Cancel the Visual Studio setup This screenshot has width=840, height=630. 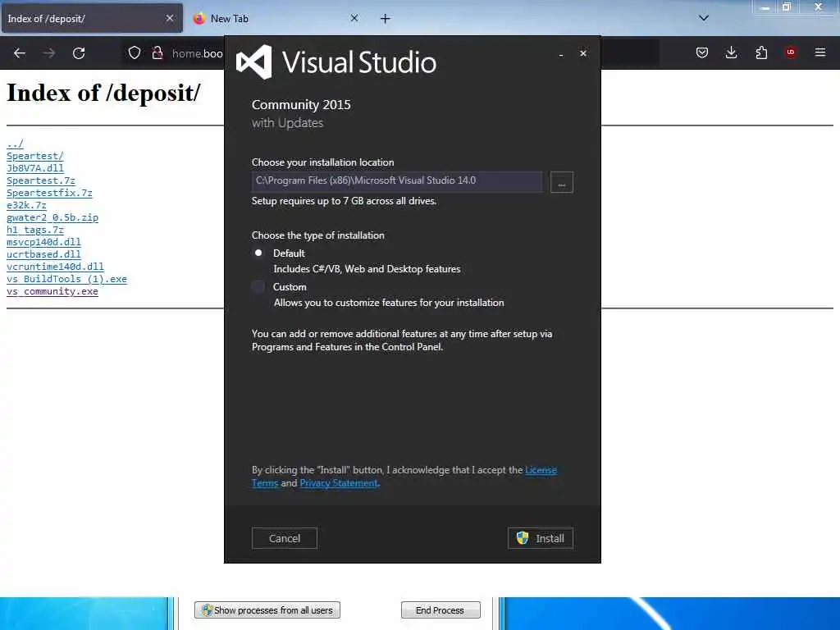point(285,538)
